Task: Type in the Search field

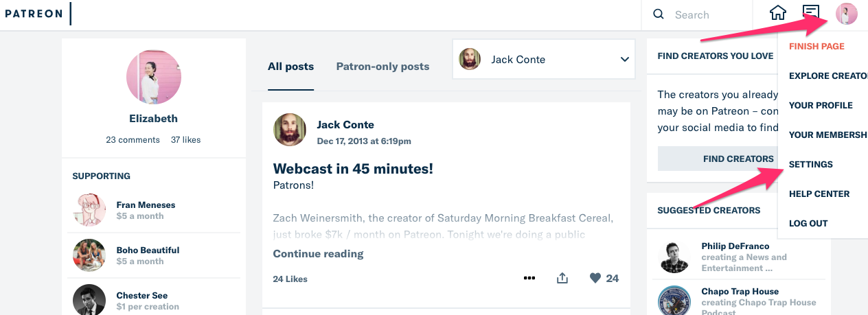Action: pyautogui.click(x=707, y=14)
